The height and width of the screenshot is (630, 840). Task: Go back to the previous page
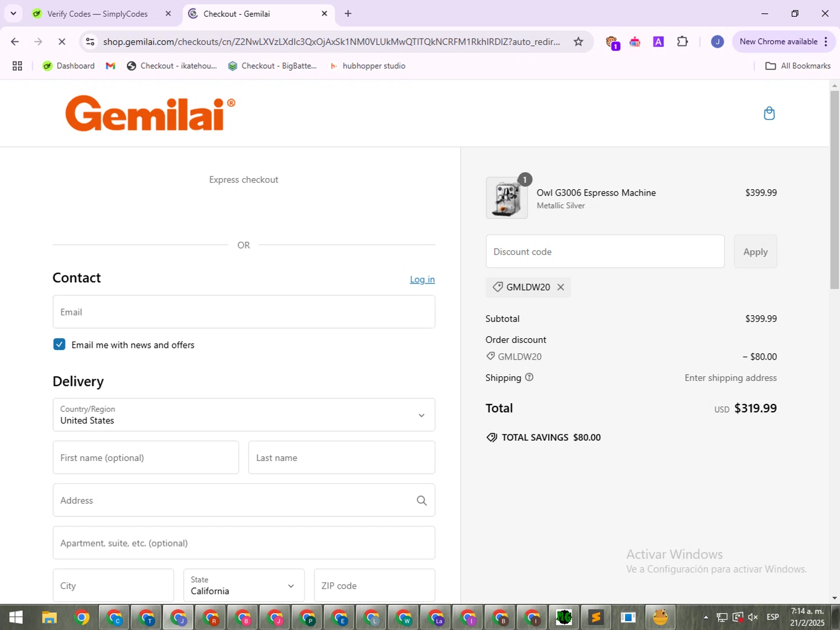tap(15, 41)
